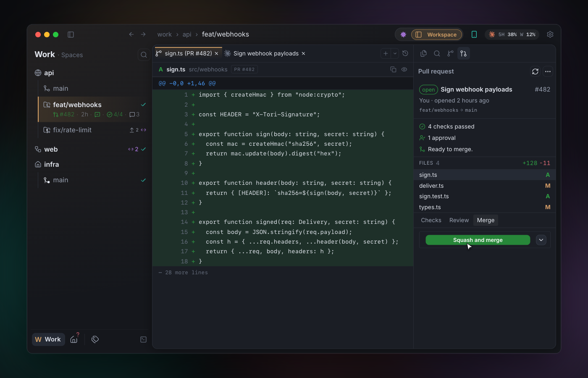Click the #482 pull request badge
This screenshot has height=378, width=588.
pyautogui.click(x=64, y=114)
